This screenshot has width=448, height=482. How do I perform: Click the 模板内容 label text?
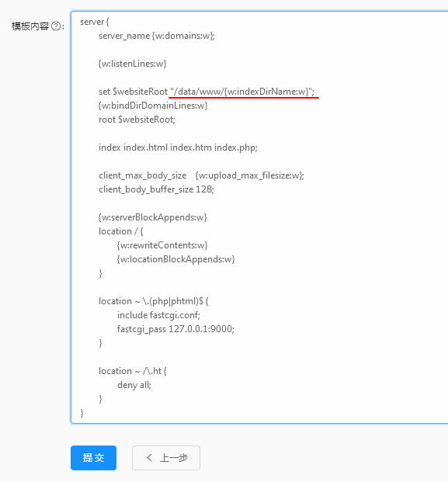(x=30, y=26)
